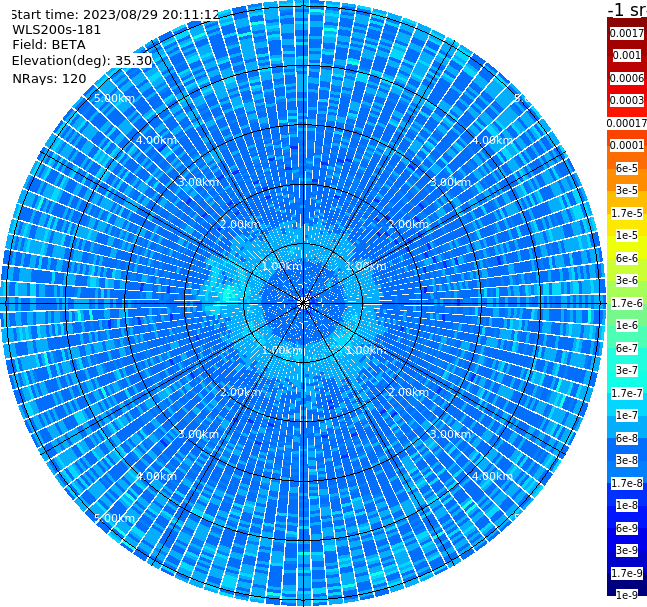
Task: Select the 6e-7 colorbar value
Action: [x=627, y=348]
